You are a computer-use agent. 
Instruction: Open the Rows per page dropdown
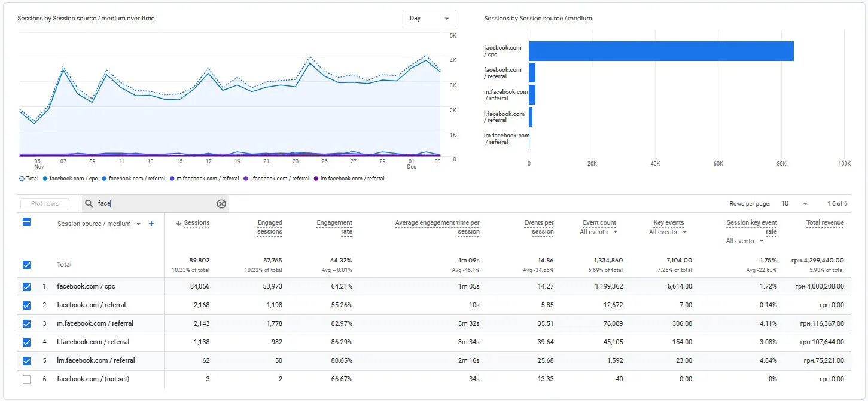793,204
